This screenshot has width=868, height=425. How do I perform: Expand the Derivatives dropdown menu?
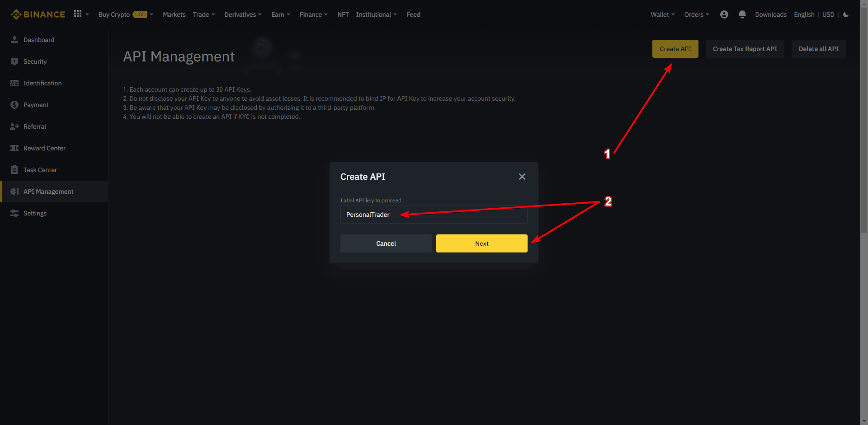pyautogui.click(x=243, y=14)
